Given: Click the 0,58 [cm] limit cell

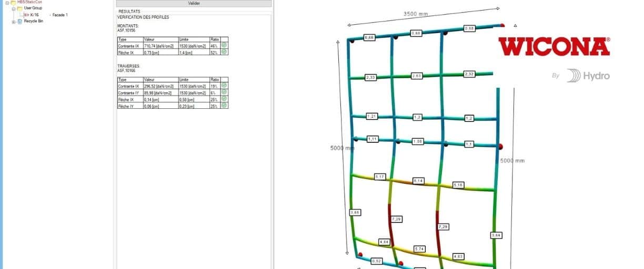Looking at the screenshot, I should [x=194, y=99].
